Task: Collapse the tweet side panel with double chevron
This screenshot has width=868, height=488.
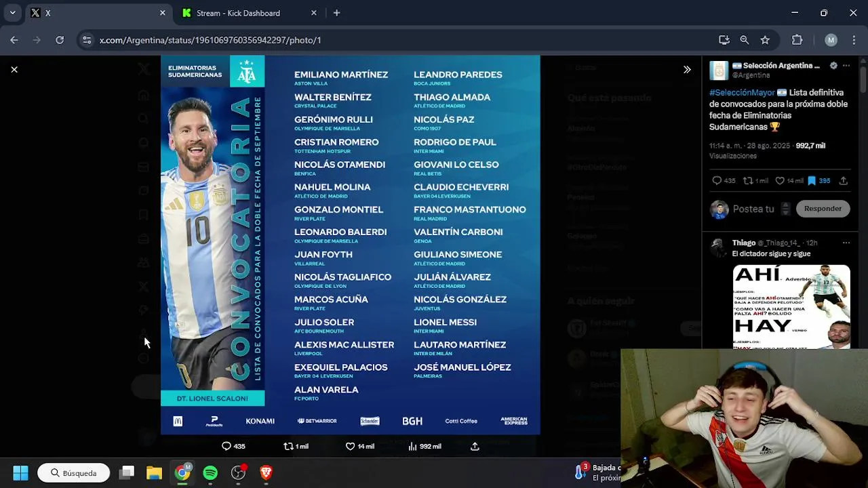Action: pyautogui.click(x=687, y=69)
